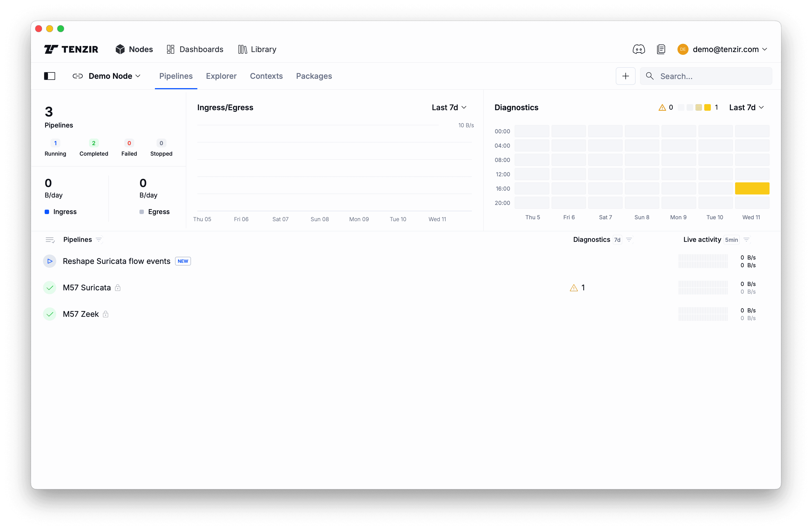Toggle the sidebar panel icon
The height and width of the screenshot is (530, 812).
point(49,76)
